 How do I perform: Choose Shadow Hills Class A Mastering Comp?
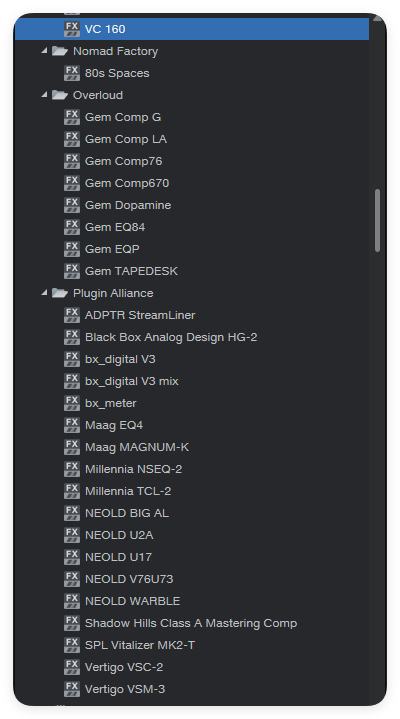[x=192, y=623]
